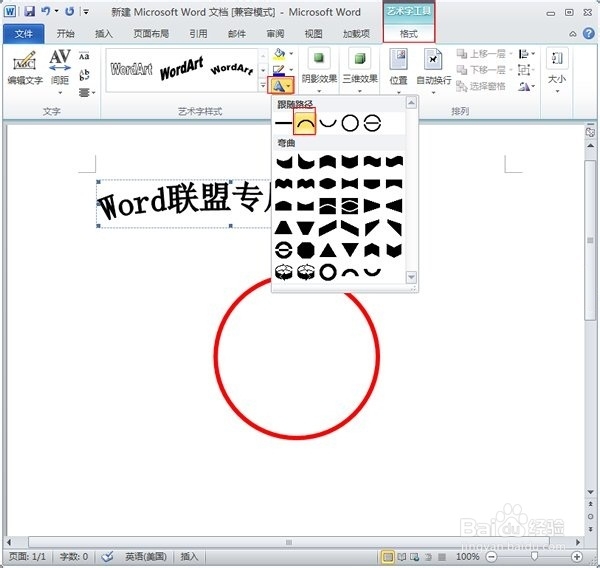Switch to the References (引用) tab
The width and height of the screenshot is (600, 568).
pyautogui.click(x=198, y=34)
